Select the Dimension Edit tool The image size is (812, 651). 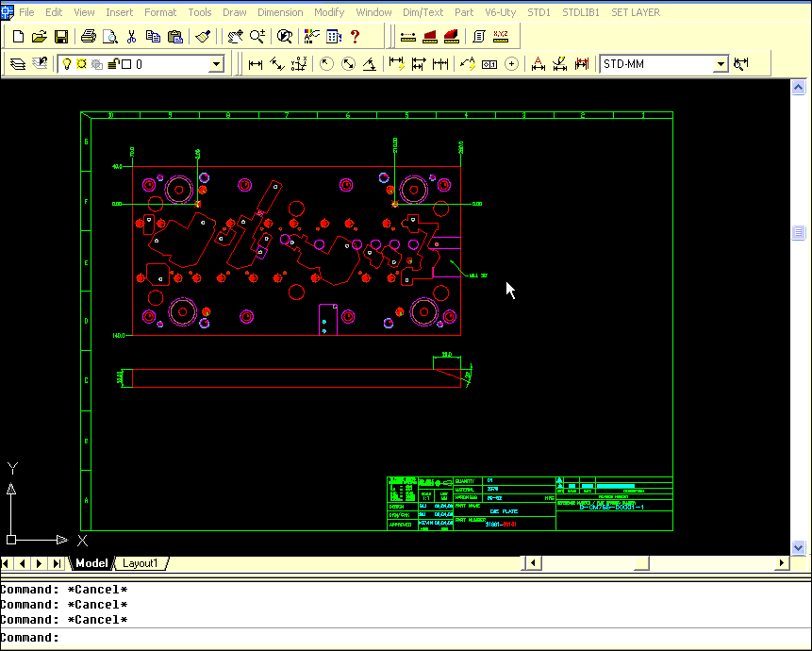[539, 64]
